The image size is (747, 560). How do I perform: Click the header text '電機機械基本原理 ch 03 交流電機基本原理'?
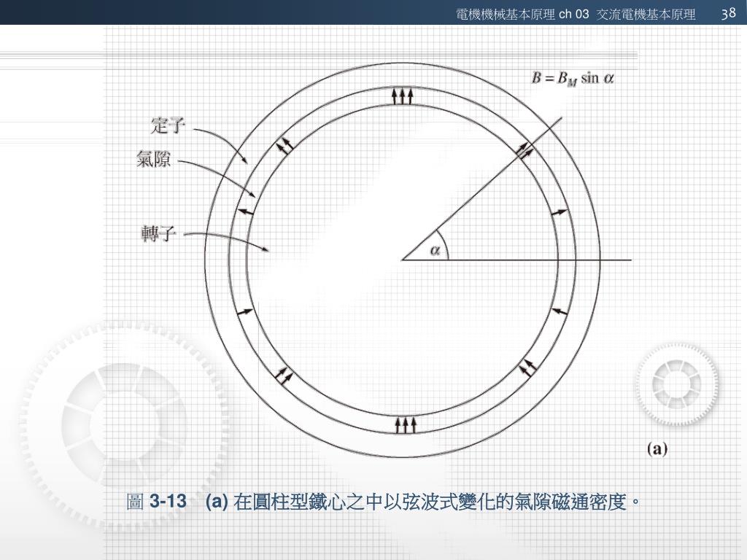click(576, 15)
